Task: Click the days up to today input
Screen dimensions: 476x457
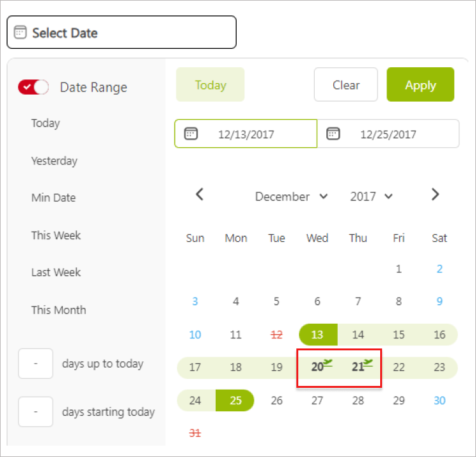Action: pos(36,364)
